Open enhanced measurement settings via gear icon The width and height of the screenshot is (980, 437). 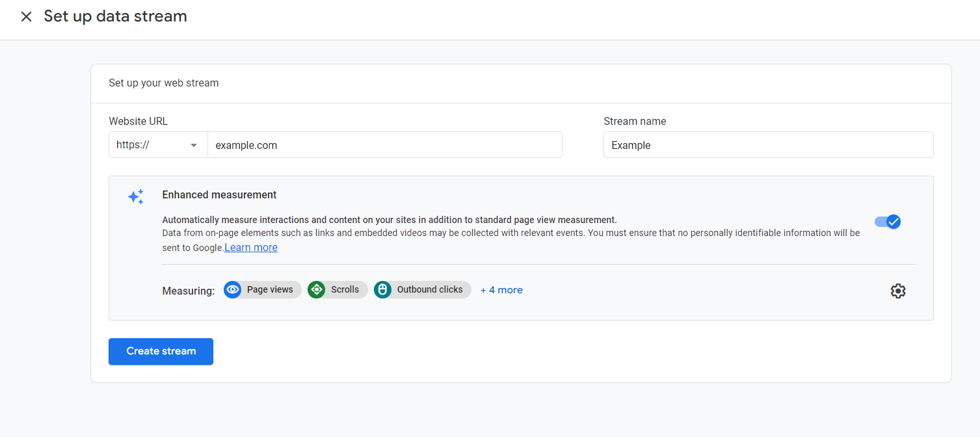(898, 291)
